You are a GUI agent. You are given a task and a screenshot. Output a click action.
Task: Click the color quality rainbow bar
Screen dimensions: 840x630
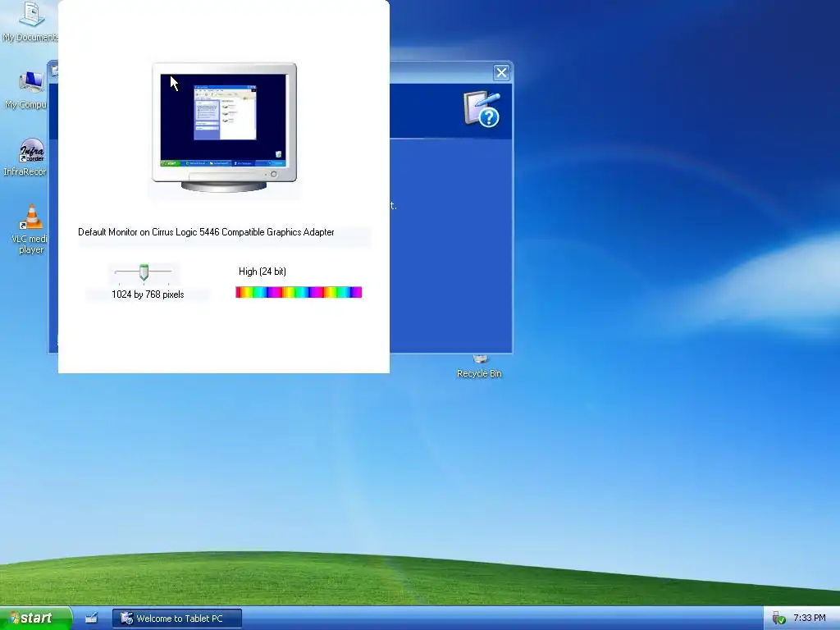click(299, 292)
